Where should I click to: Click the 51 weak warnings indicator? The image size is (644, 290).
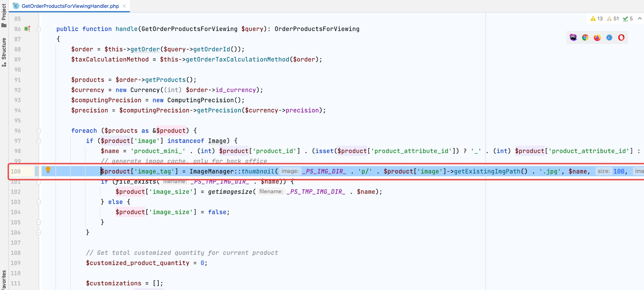pyautogui.click(x=613, y=19)
